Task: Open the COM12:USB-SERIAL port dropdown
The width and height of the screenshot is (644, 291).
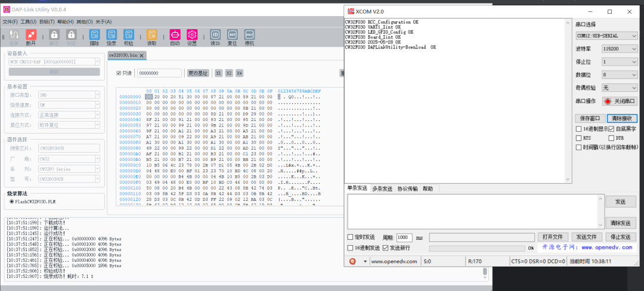Action: click(606, 35)
